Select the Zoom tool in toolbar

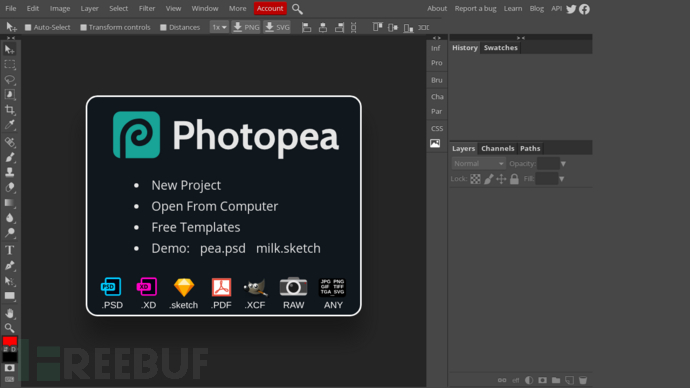(10, 328)
